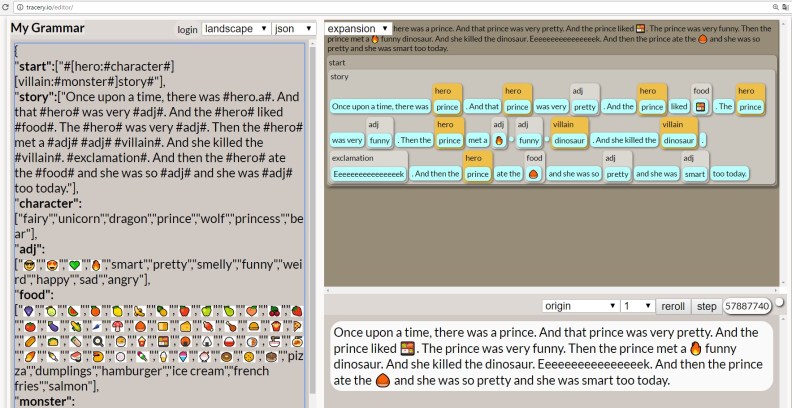The height and width of the screenshot is (408, 792).
Task: Click the browser reload icon
Action: [x=6, y=6]
